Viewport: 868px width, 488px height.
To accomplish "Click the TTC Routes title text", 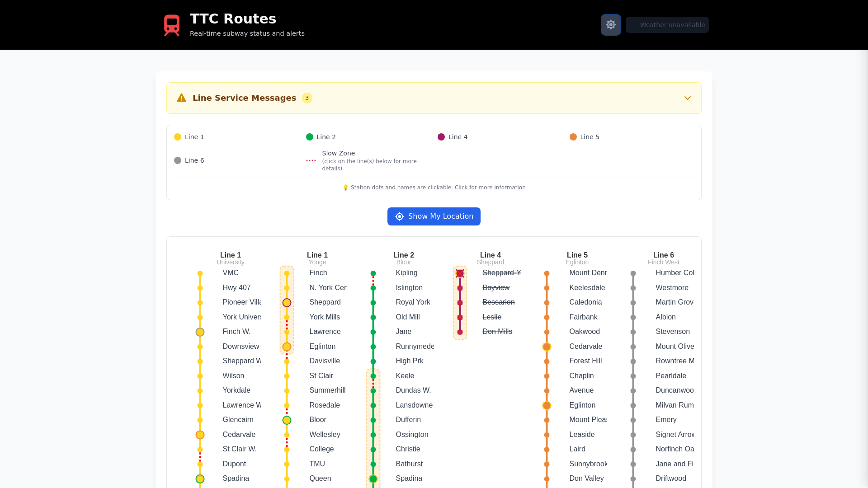I will coord(233,19).
